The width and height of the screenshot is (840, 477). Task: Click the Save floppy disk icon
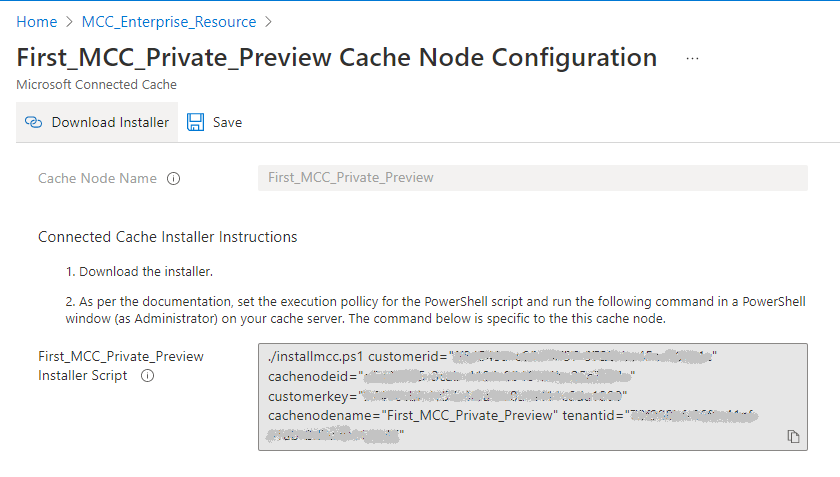click(x=196, y=122)
